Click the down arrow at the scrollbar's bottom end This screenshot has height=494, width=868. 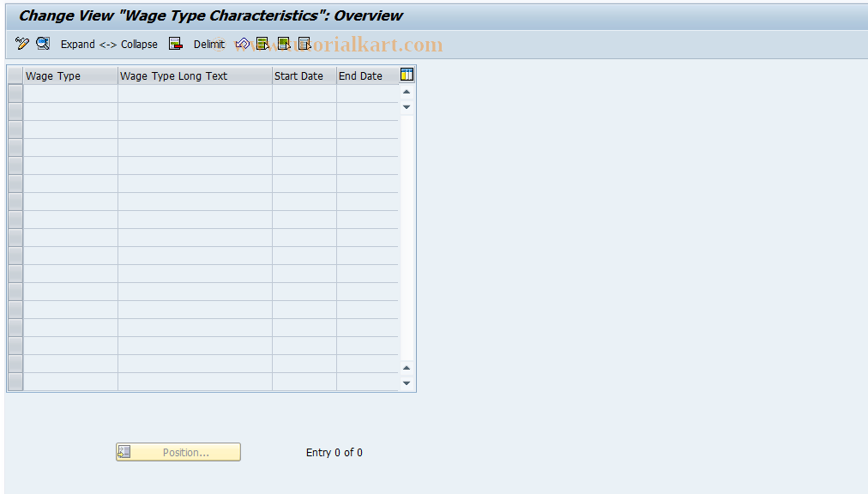[x=407, y=383]
